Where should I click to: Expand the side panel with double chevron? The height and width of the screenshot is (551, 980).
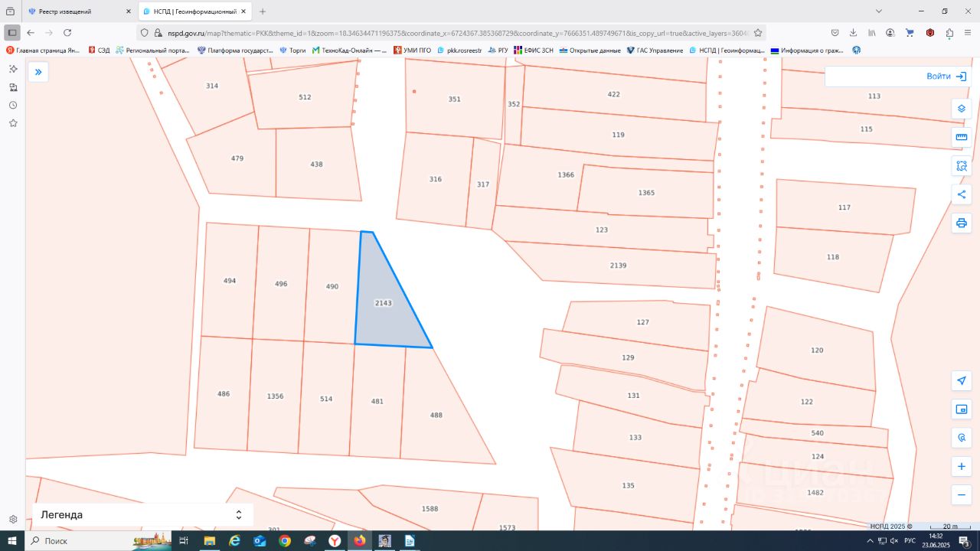[38, 72]
